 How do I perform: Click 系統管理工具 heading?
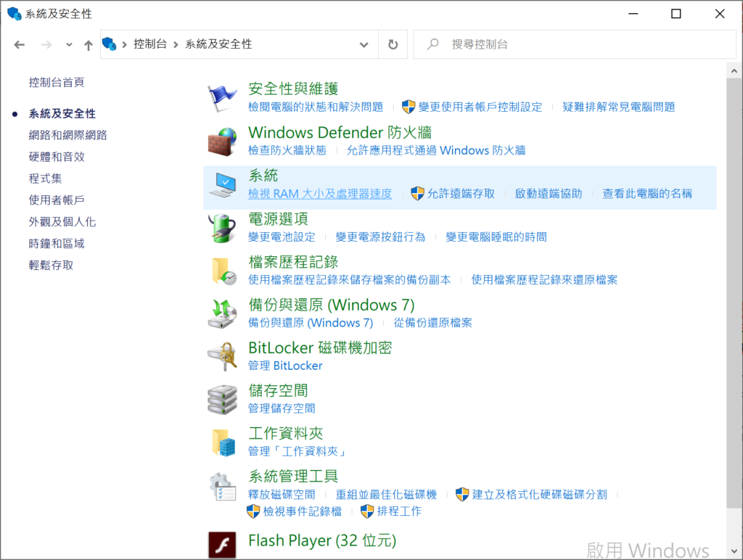coord(293,476)
